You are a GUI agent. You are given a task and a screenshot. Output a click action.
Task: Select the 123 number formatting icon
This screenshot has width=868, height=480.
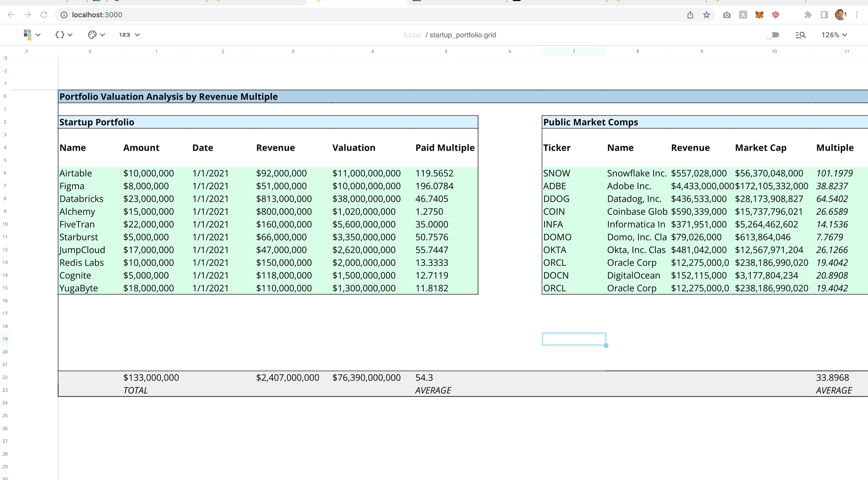pyautogui.click(x=125, y=35)
